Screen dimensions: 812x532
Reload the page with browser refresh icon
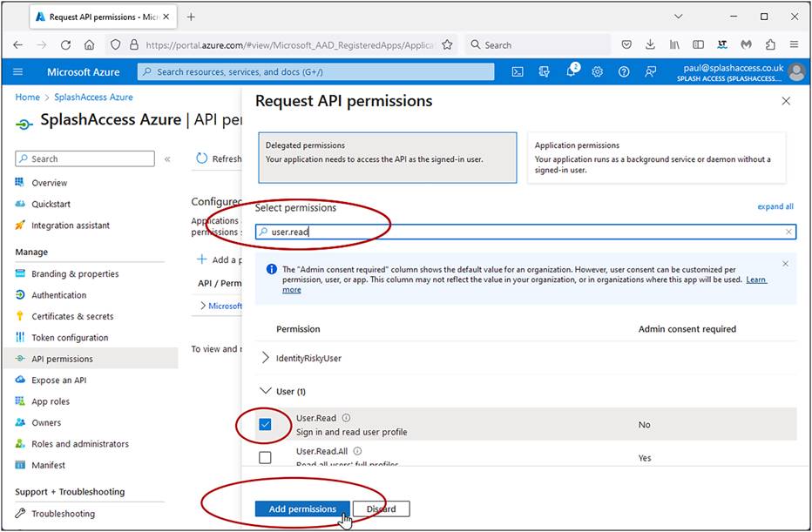(x=65, y=45)
